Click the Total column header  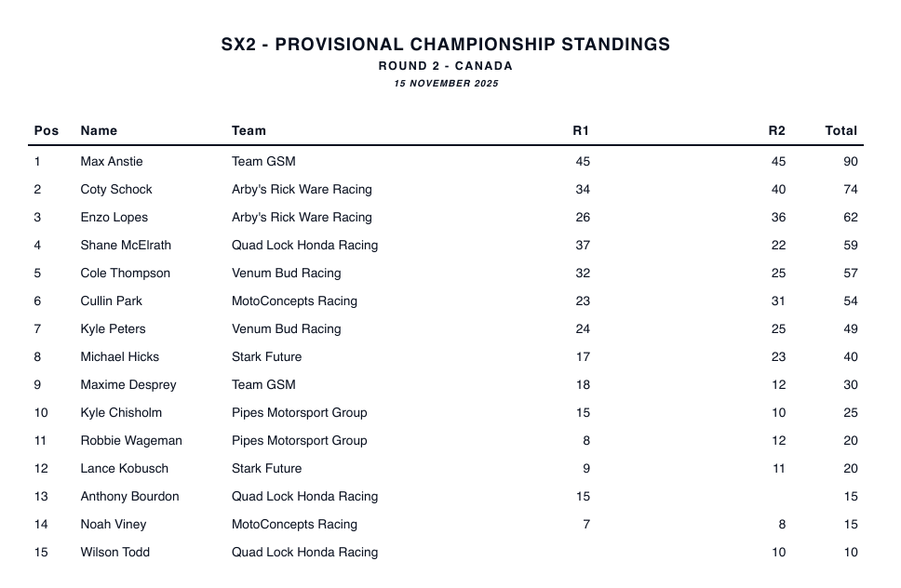pyautogui.click(x=840, y=131)
